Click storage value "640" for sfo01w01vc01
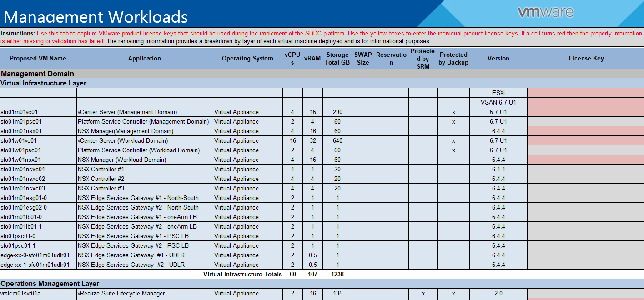 point(337,140)
